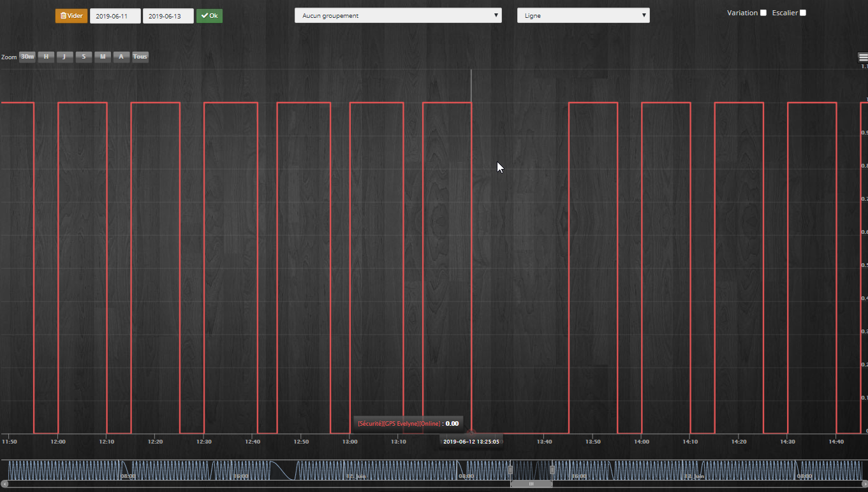Click the navigator scrollbar thumb
Viewport: 868px width, 492px height.
point(531,484)
